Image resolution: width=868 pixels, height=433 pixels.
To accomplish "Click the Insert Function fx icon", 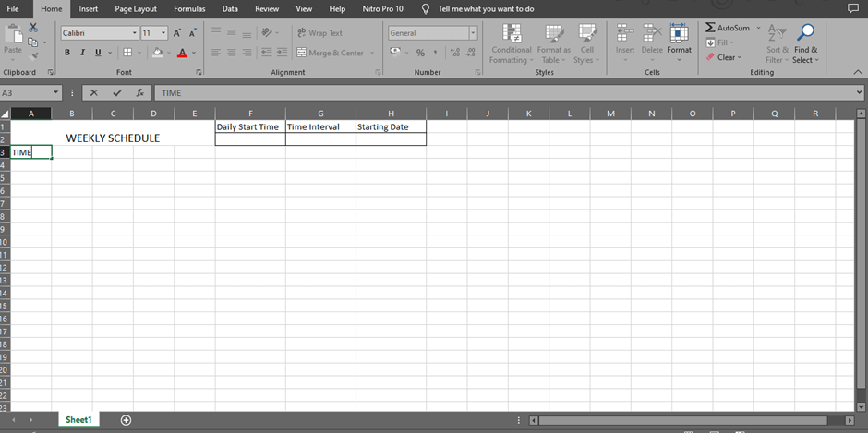I will tap(140, 93).
